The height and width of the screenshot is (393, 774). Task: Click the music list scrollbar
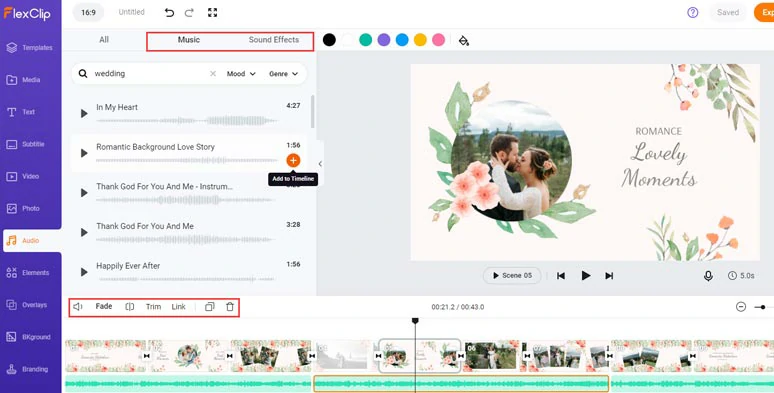point(313,111)
